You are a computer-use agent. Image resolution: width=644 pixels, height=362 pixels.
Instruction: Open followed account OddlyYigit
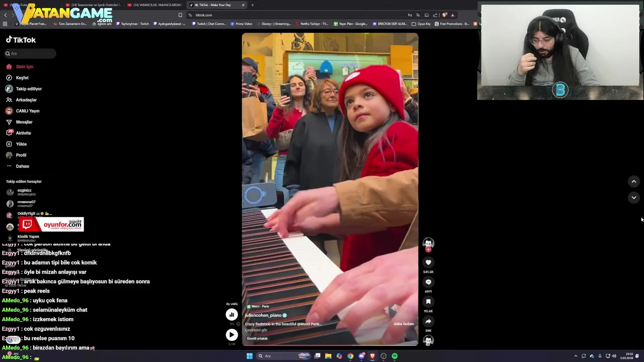tap(29, 214)
